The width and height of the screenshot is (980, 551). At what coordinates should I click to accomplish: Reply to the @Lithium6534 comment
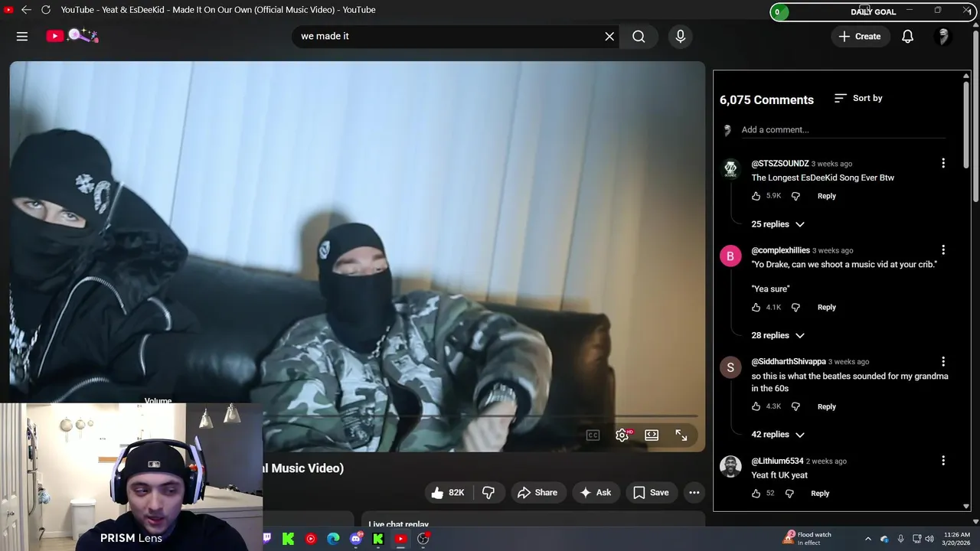pyautogui.click(x=819, y=494)
